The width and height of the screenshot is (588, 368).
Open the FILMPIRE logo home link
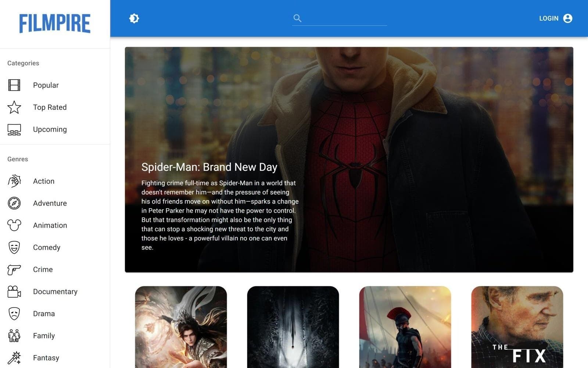click(55, 24)
